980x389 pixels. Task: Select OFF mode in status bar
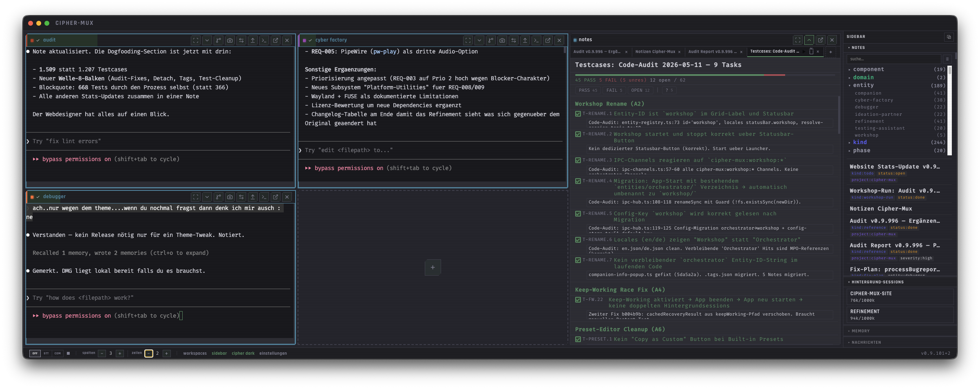35,354
